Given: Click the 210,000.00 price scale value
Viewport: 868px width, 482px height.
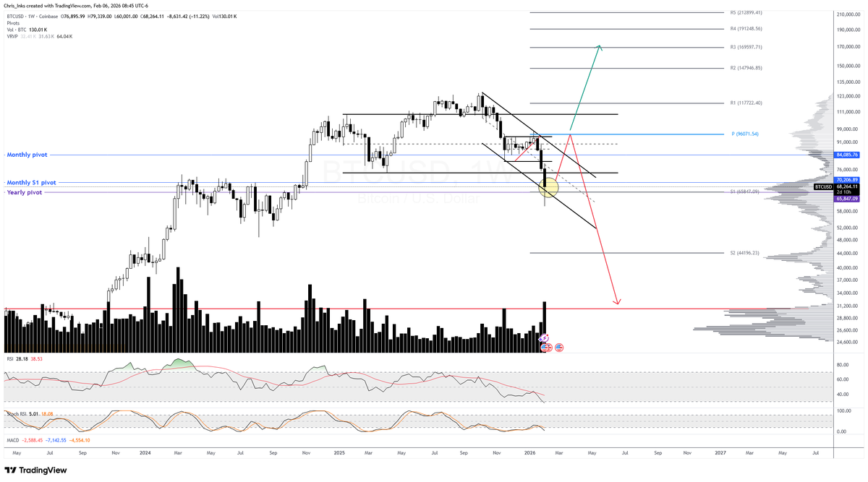Looking at the screenshot, I should [847, 14].
